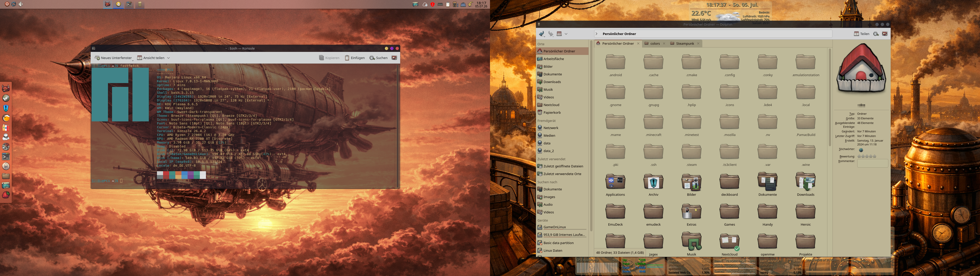This screenshot has height=276, width=980.
Task: Select the Archiv folder icon
Action: 653,182
